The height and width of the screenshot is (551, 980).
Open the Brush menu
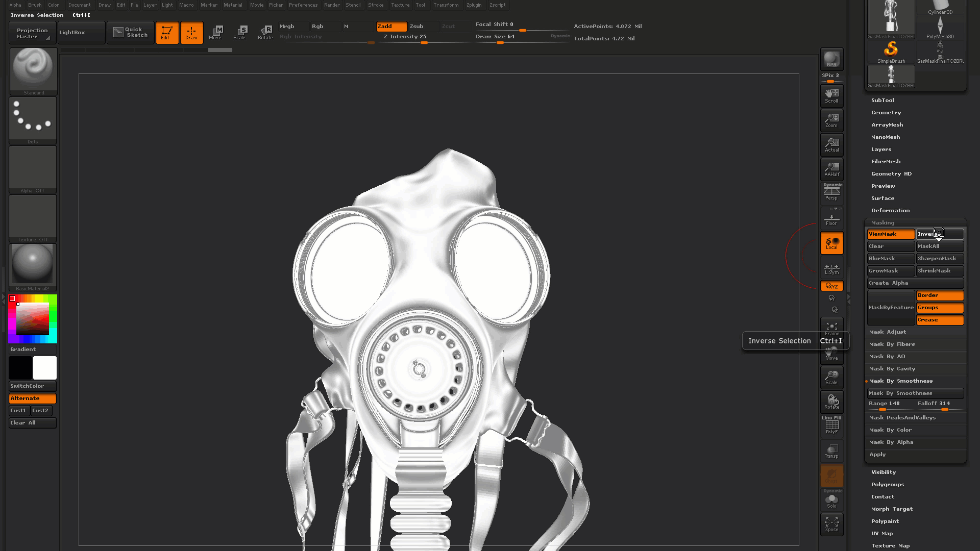(x=35, y=5)
